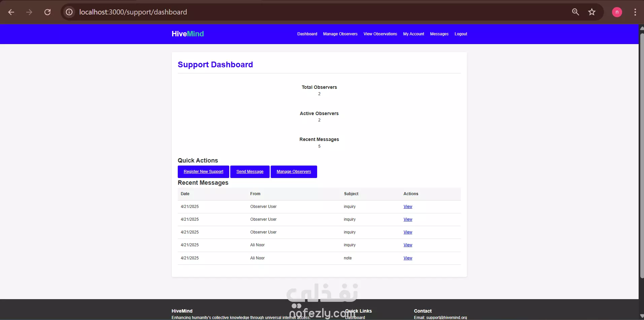Open Dashboard in the top navigation
644x320 pixels.
coord(307,34)
